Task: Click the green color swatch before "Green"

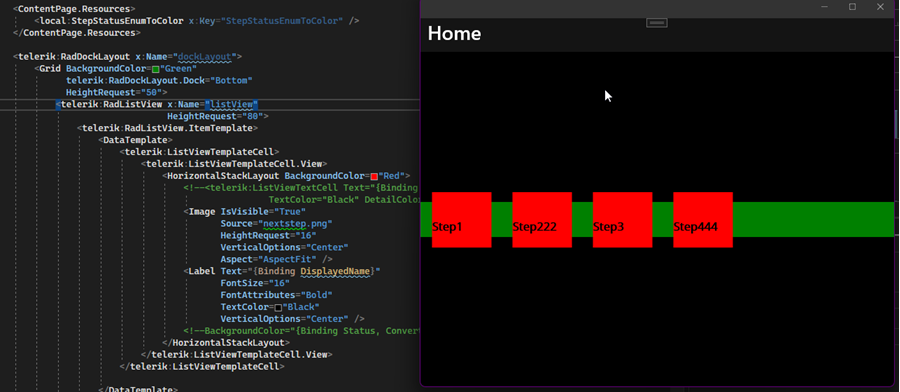Action: [x=155, y=69]
